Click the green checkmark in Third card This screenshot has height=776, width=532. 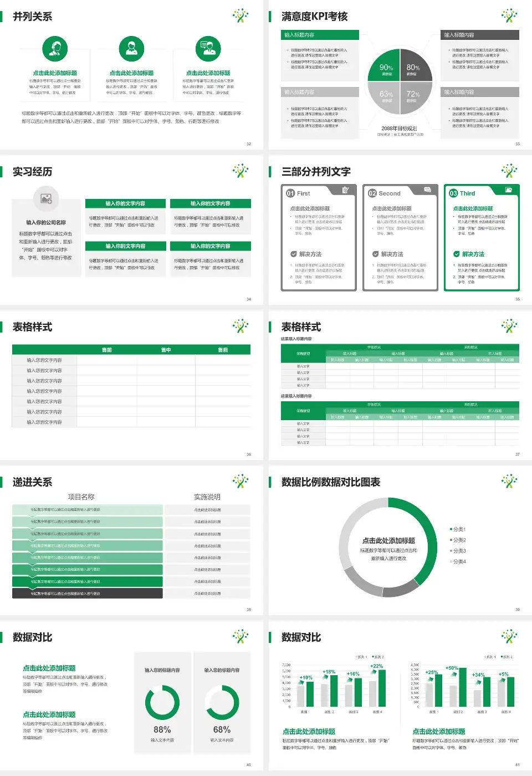457,254
